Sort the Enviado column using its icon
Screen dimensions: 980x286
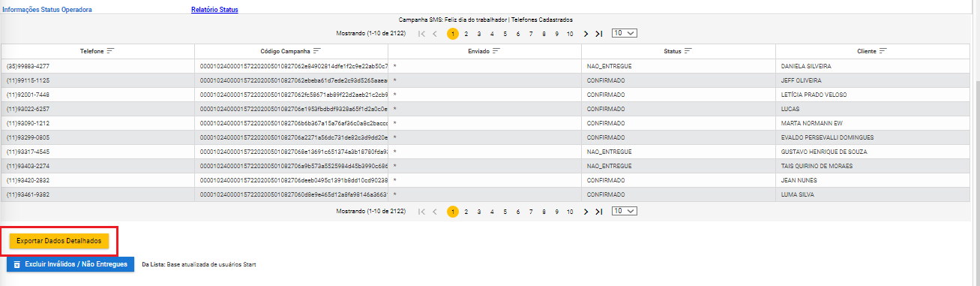(496, 51)
